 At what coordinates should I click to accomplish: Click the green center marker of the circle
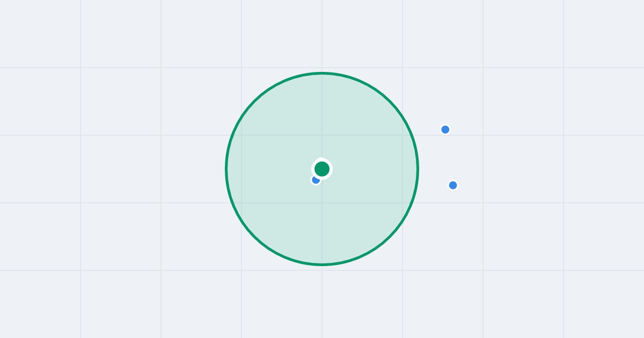[x=322, y=169]
